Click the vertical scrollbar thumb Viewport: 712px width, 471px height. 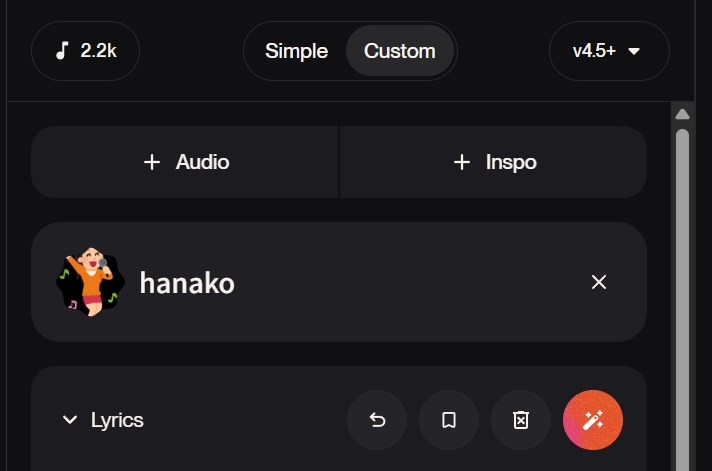coord(683,300)
